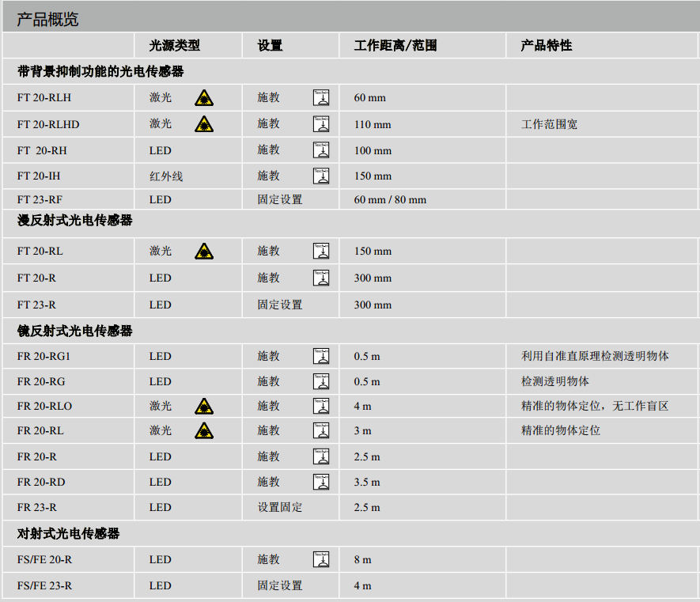Click the 利用自准直原理检测透明物体 feature text

pos(594,356)
